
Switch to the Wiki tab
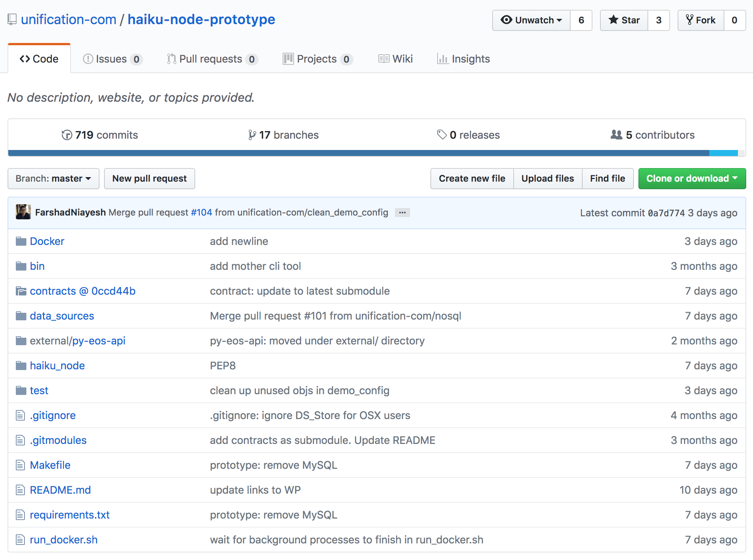(396, 59)
